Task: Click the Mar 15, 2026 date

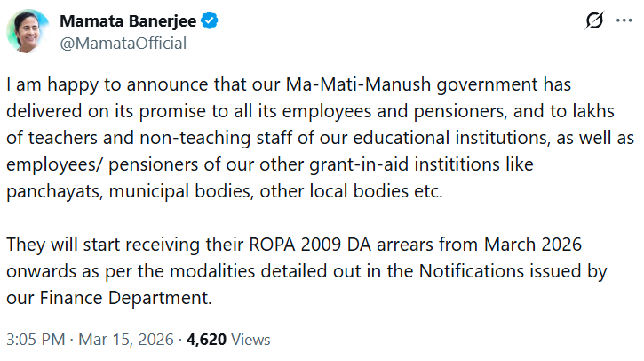Action: point(129,340)
